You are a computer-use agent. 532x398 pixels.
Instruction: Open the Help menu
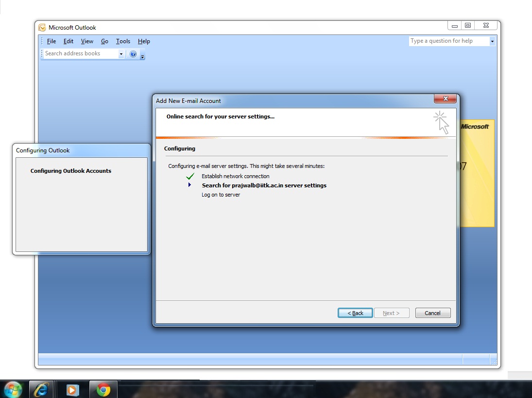144,41
